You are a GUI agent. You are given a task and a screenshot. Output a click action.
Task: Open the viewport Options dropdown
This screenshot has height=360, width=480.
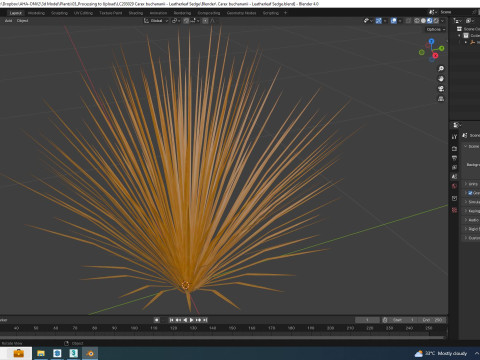(x=436, y=30)
